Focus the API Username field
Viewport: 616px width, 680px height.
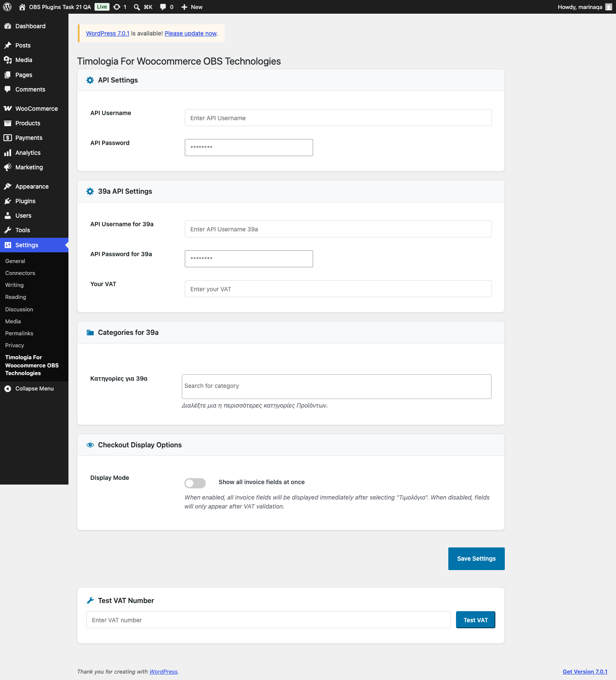(338, 118)
